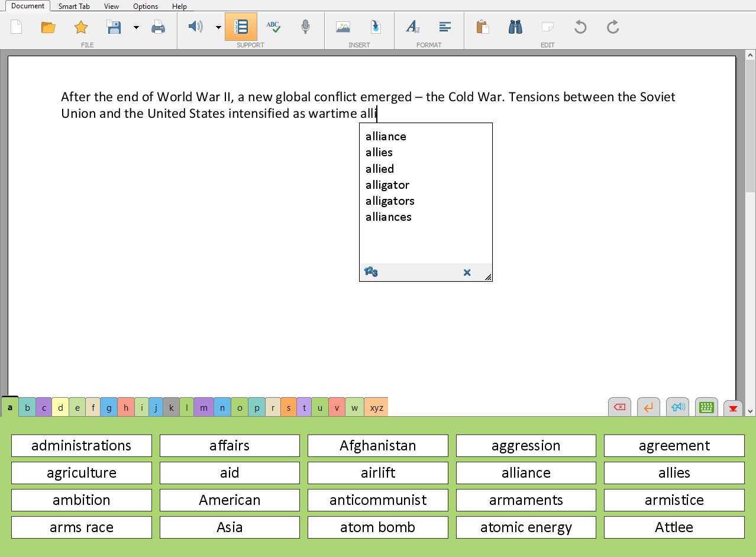Insert the word 'Afghanistan' from grid
The width and height of the screenshot is (756, 557).
(378, 446)
